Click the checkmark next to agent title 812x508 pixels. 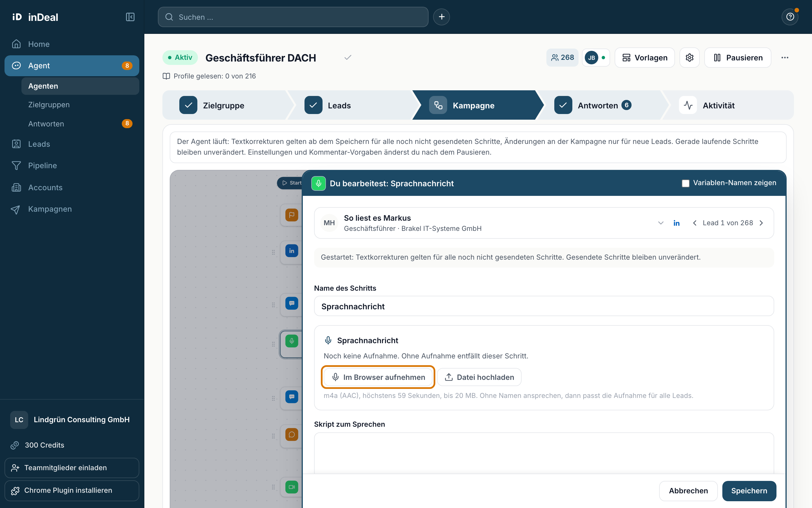tap(348, 58)
